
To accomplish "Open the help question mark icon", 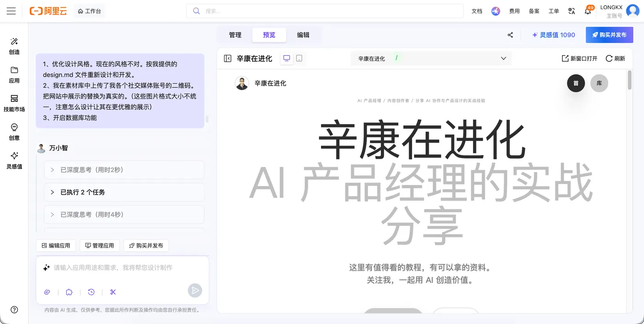I will pyautogui.click(x=14, y=310).
